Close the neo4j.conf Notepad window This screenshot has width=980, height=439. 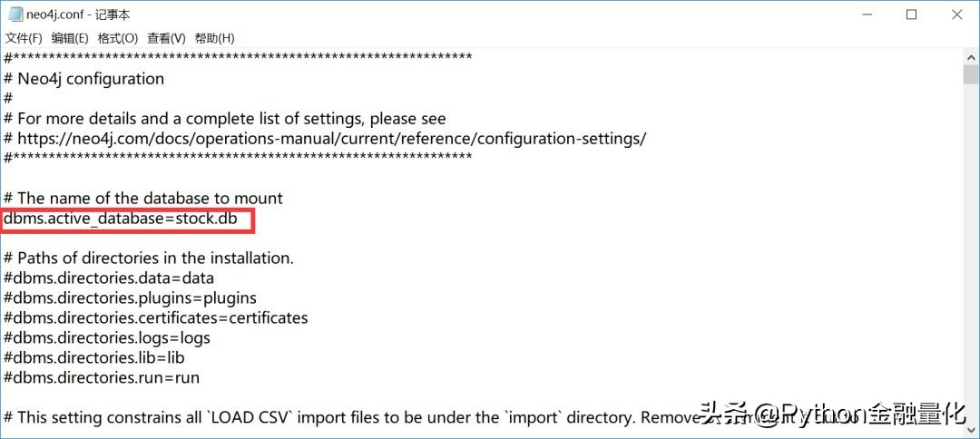(957, 15)
